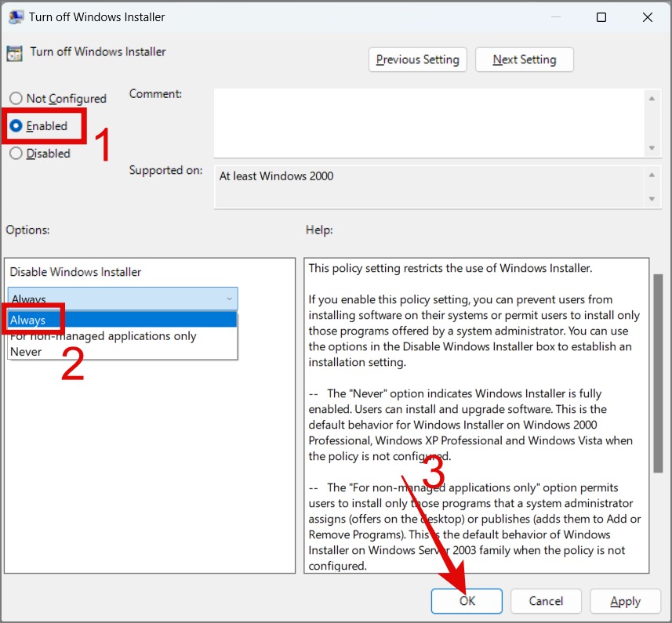The height and width of the screenshot is (623, 672).
Task: Apply the policy changes
Action: coord(625,601)
